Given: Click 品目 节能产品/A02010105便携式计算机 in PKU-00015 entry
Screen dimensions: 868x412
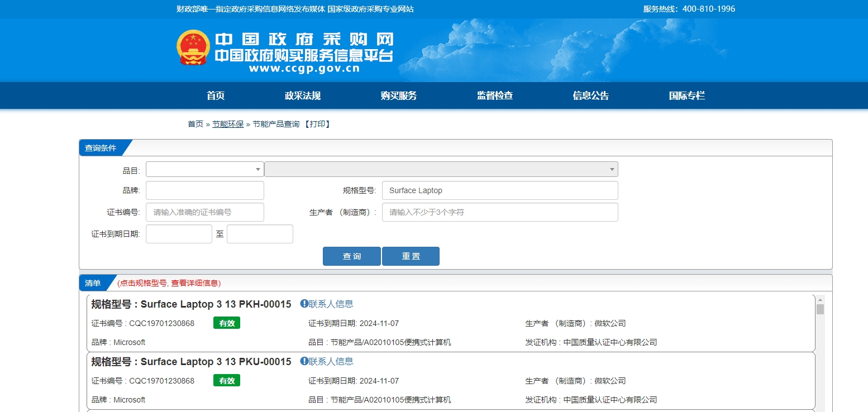Looking at the screenshot, I should point(380,400).
